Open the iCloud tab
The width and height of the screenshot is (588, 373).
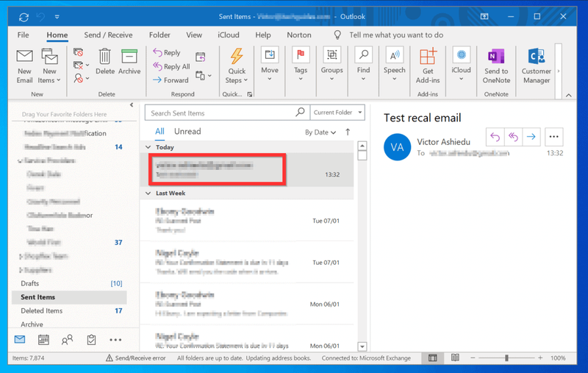(229, 35)
